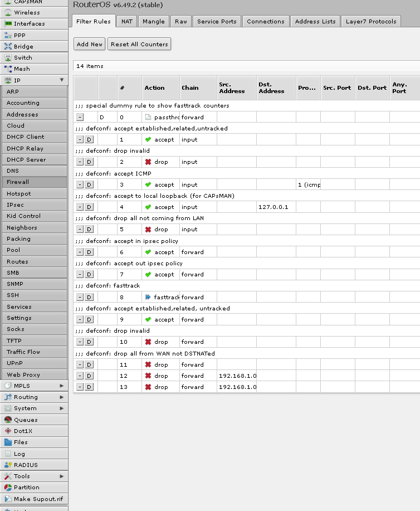
Task: Click Reset All Counters button
Action: [x=139, y=44]
